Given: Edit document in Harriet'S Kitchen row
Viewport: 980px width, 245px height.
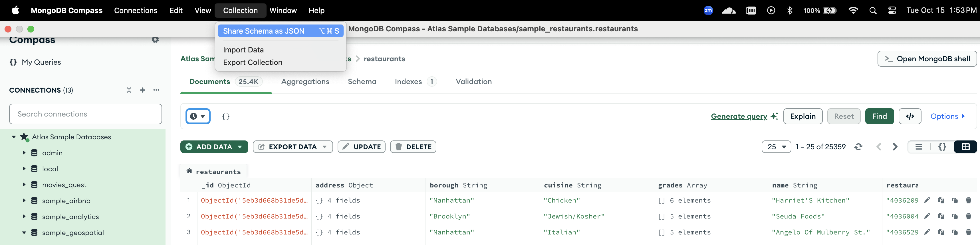Looking at the screenshot, I should [x=927, y=200].
